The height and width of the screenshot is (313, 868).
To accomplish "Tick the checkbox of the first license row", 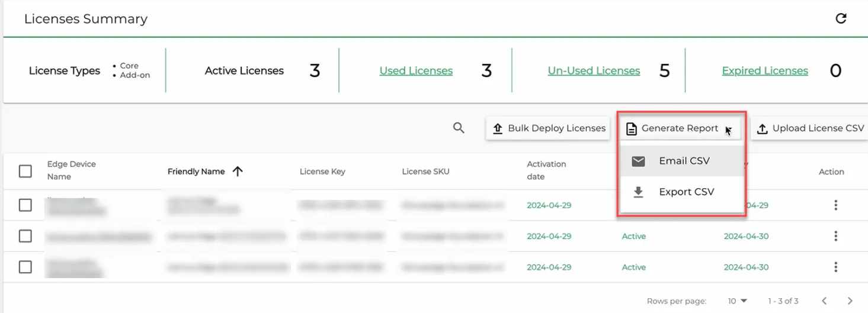I will 25,205.
